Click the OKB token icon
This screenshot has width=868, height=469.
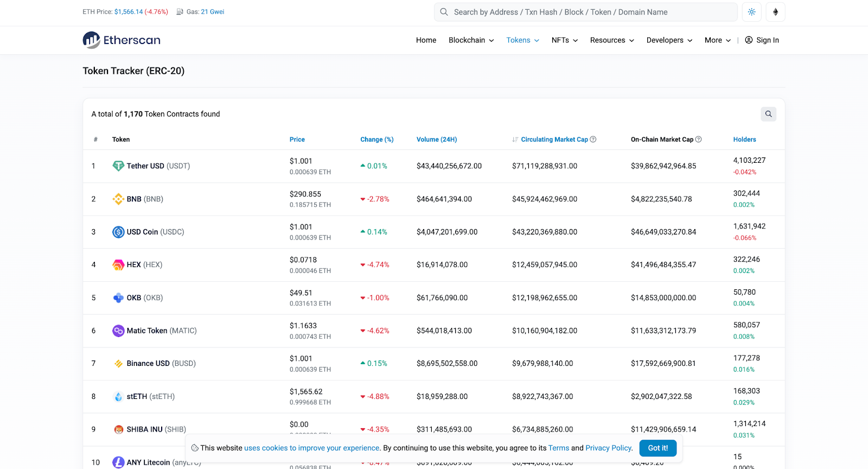(x=118, y=298)
